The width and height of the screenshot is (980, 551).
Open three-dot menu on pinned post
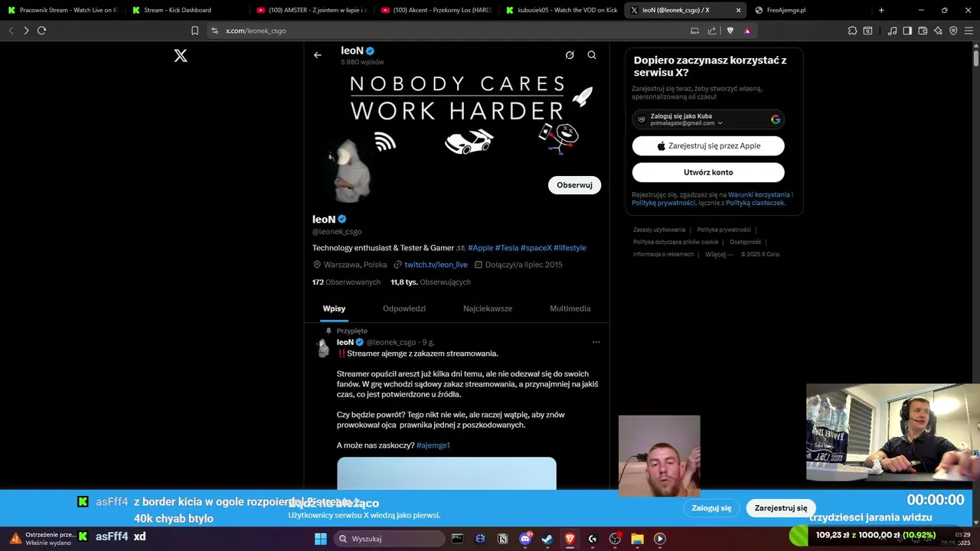tap(596, 342)
